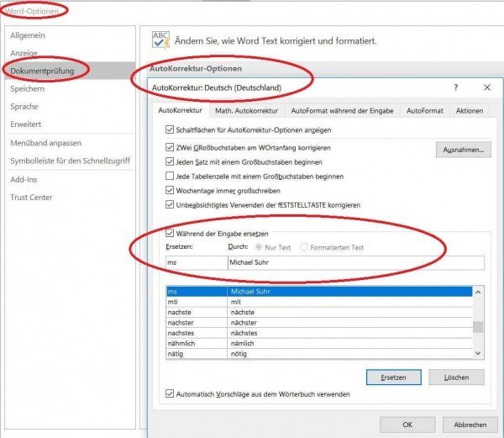Switch to the AutoFormat tab
Viewport: 504px width, 438px height.
[x=424, y=111]
